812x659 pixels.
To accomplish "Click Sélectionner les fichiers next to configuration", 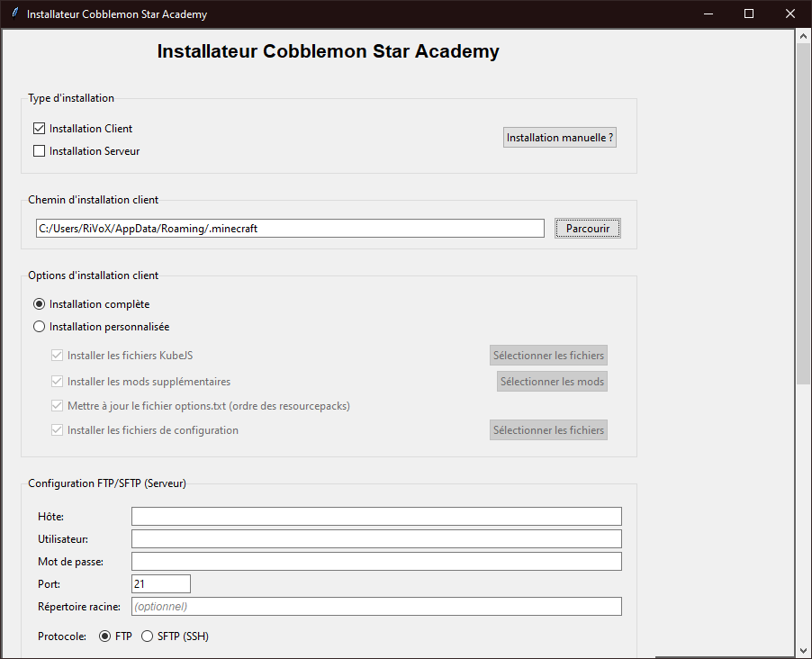I will click(x=548, y=430).
